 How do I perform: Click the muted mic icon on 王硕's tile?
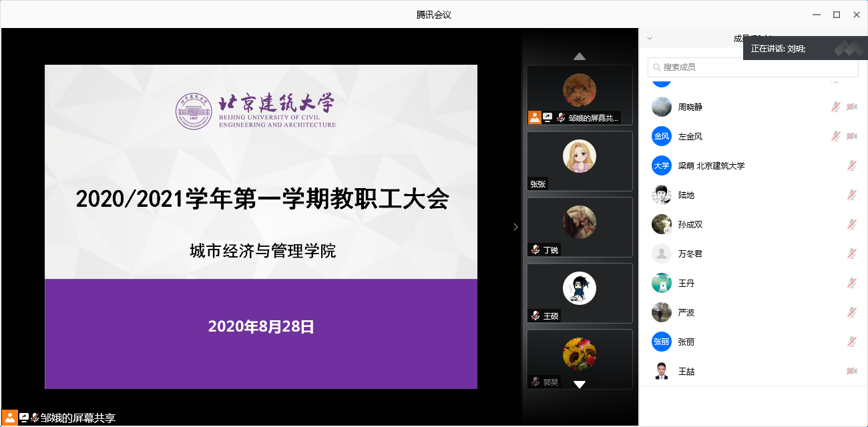535,316
